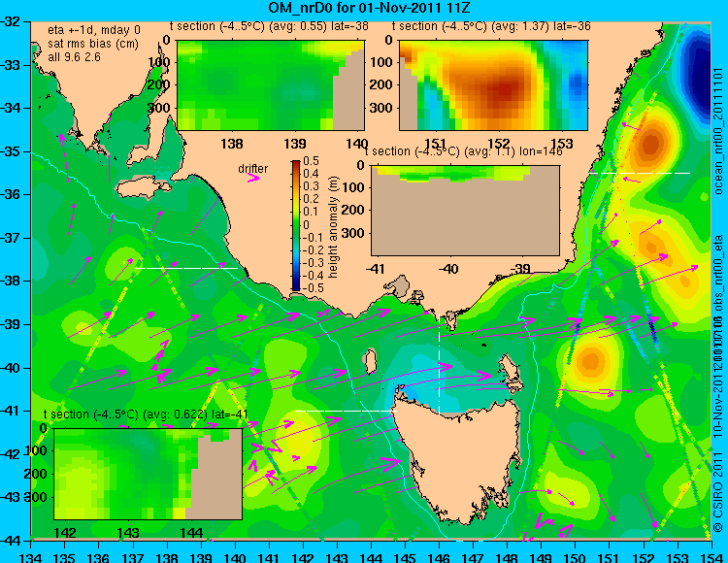Select the 't section' title with lat=-38
Viewport: 728px width, 563px height.
269,26
